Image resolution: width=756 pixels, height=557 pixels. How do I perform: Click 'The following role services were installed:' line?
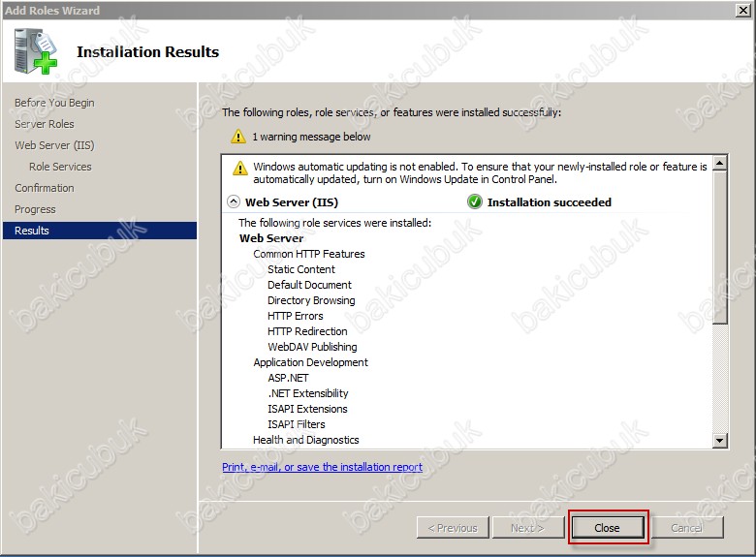pos(335,223)
